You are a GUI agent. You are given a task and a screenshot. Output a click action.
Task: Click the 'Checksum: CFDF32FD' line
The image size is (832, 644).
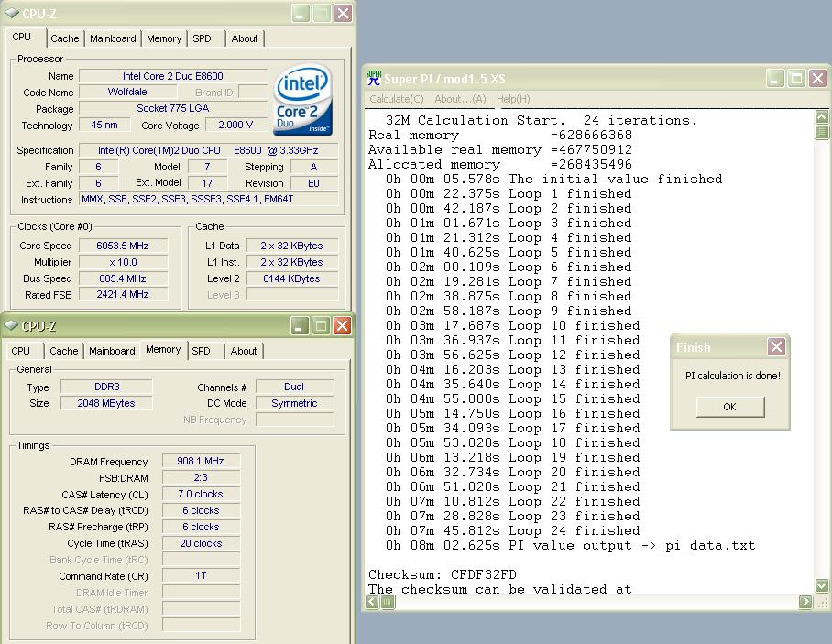click(442, 574)
